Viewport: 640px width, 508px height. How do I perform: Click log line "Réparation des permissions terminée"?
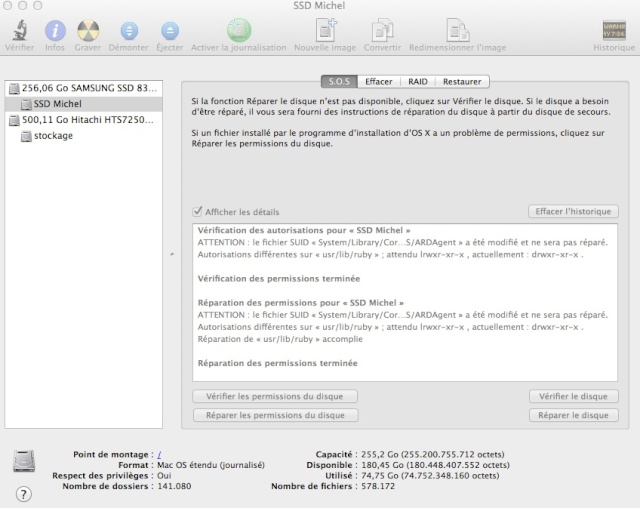(x=278, y=363)
